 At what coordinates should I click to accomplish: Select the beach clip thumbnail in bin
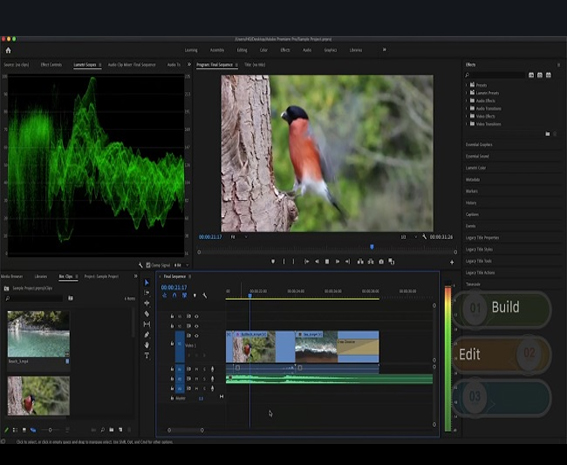(38, 334)
